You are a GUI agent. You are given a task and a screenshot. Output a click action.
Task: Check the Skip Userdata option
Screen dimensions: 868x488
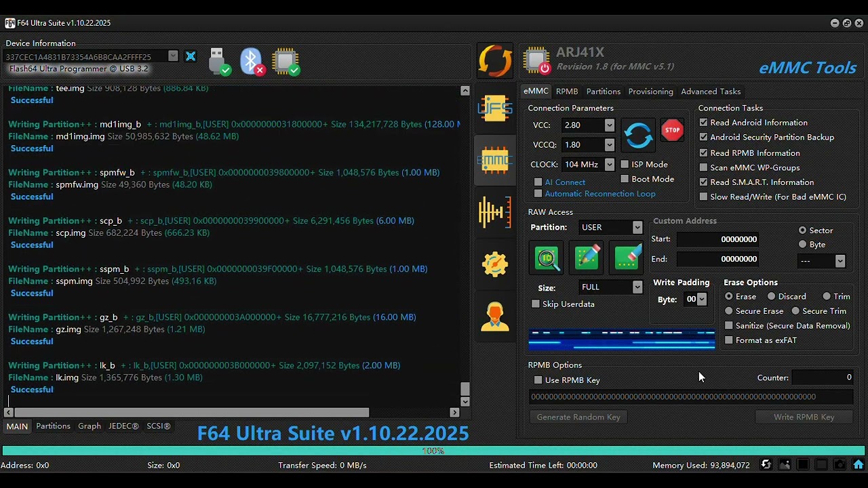pos(536,304)
